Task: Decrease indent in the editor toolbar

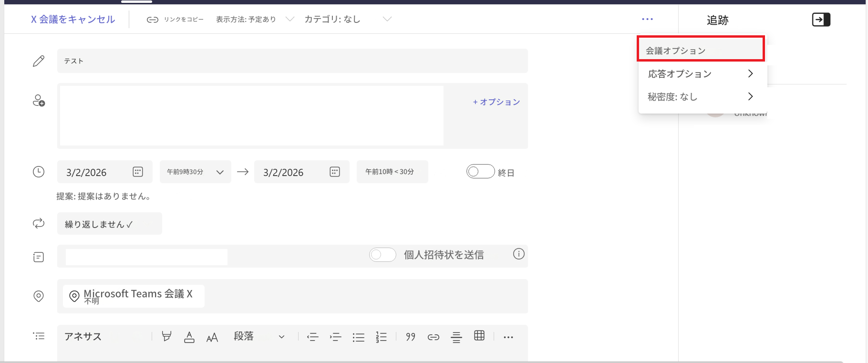Action: 313,337
